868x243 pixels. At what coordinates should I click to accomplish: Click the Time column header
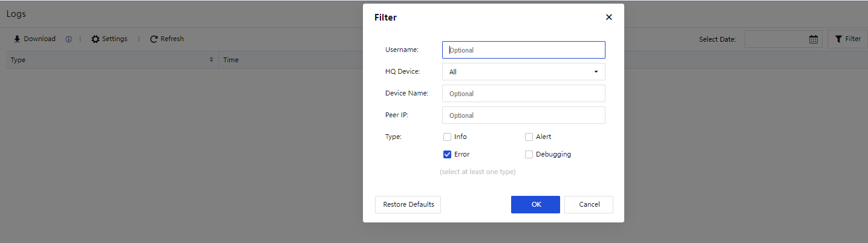pos(231,60)
